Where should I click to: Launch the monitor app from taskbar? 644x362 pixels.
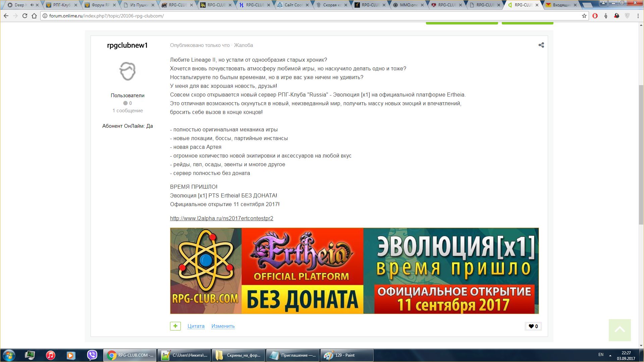click(30, 355)
